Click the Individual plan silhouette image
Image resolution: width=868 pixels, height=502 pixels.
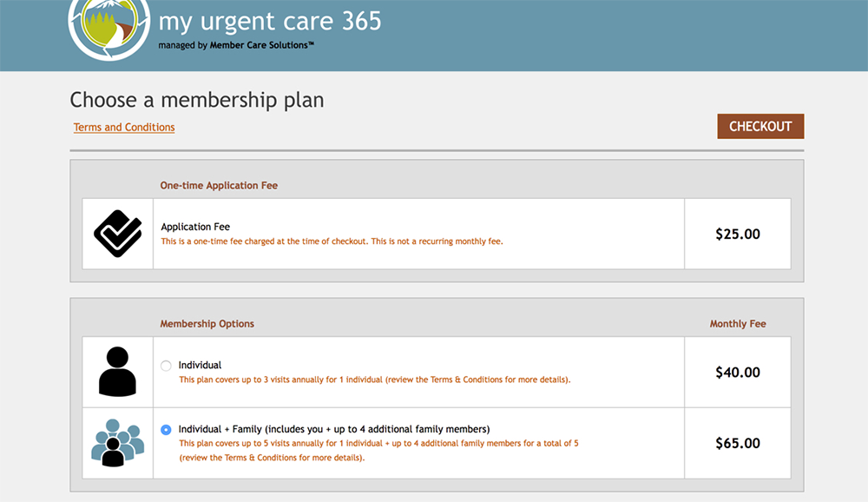click(117, 371)
